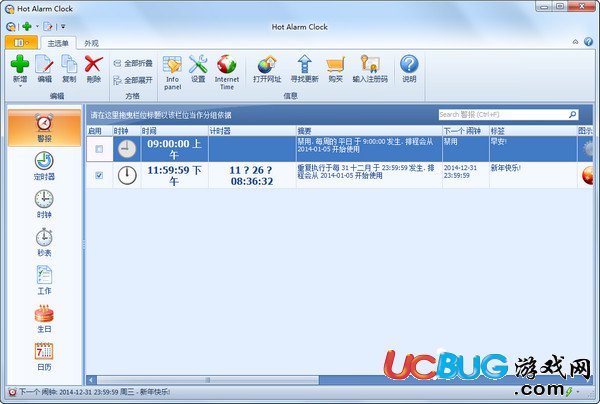Open customize quick access toolbar dropdown
This screenshot has height=404, width=600.
[63, 26]
